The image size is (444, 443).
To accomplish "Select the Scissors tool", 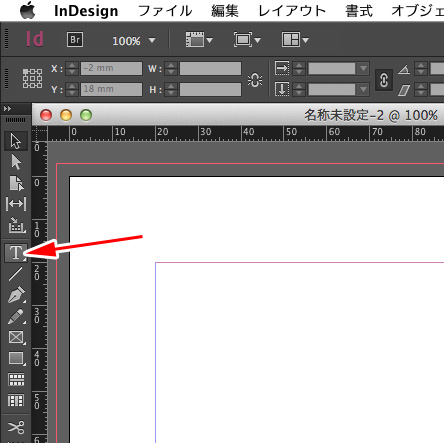I will click(16, 428).
